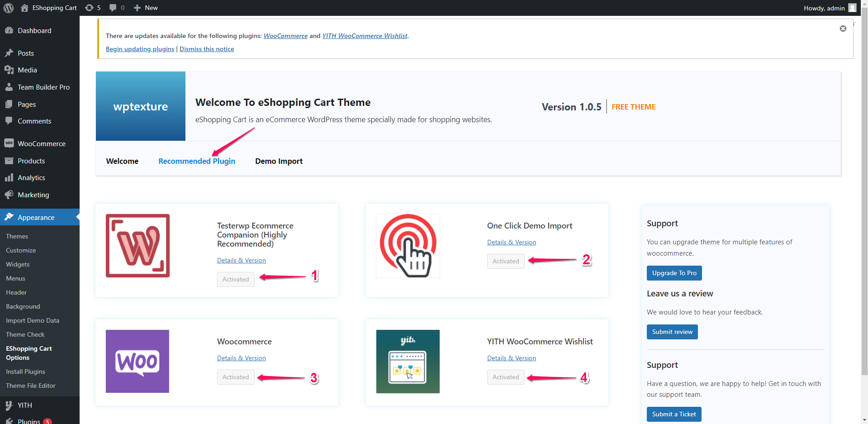The height and width of the screenshot is (424, 868).
Task: Click the WordPress logo icon in admin bar
Action: click(9, 8)
